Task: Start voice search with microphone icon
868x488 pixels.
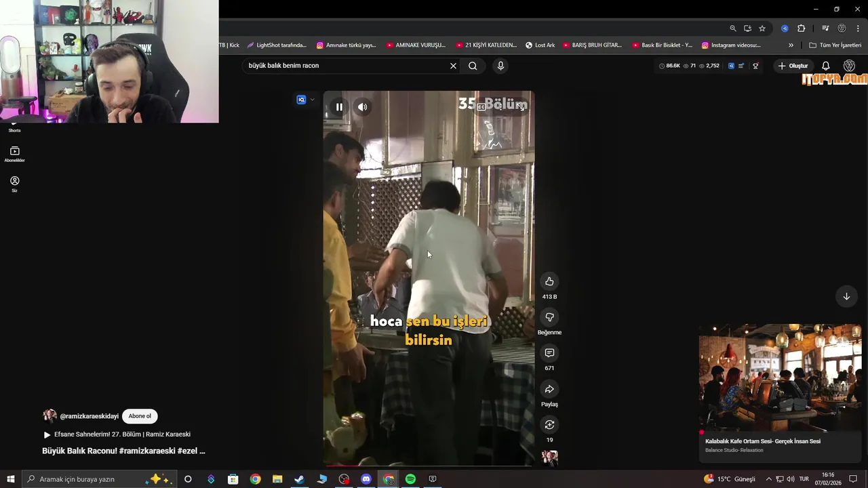Action: 500,66
